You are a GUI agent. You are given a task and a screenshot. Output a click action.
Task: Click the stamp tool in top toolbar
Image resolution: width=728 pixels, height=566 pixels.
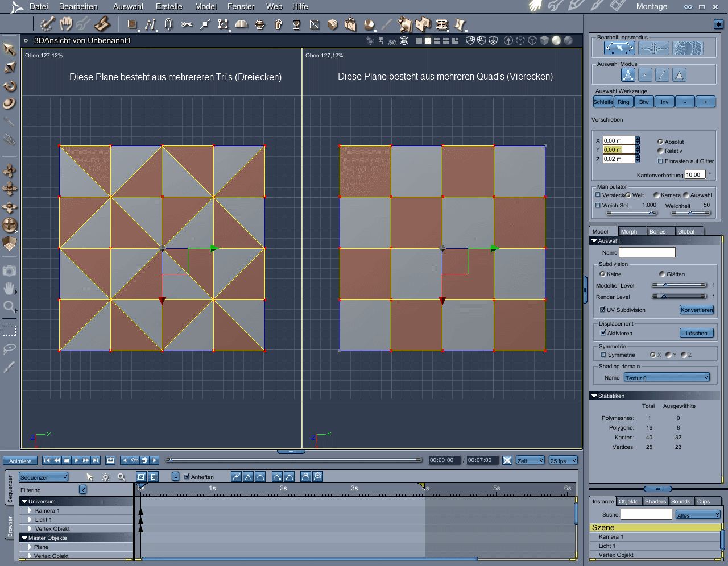[102, 24]
